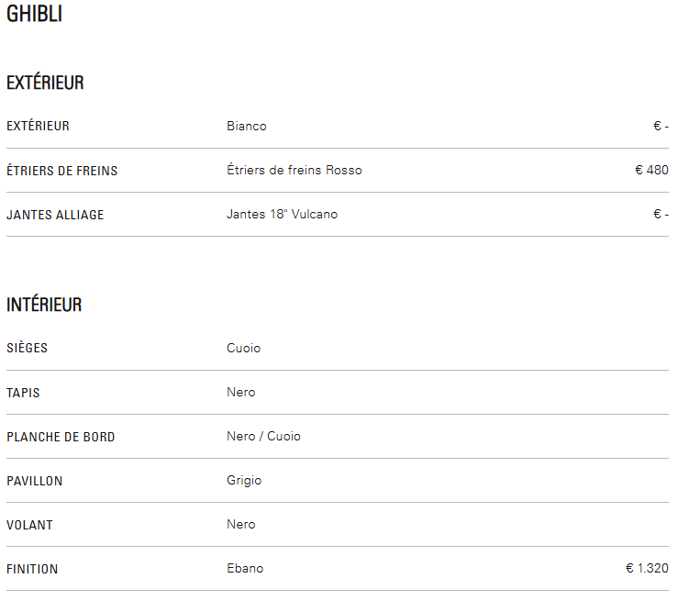
Task: Click the Bianco exterior color value
Action: coord(247,127)
